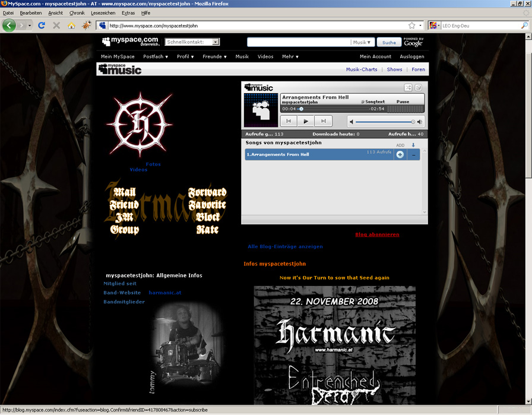The width and height of the screenshot is (532, 415).
Task: Open the Hilfe menu
Action: [145, 13]
